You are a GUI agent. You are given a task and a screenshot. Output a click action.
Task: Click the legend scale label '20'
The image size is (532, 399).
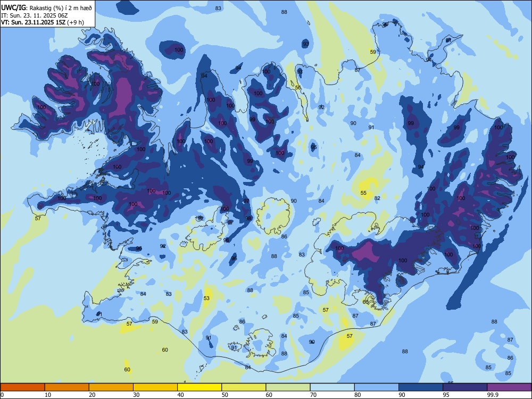click(x=92, y=395)
